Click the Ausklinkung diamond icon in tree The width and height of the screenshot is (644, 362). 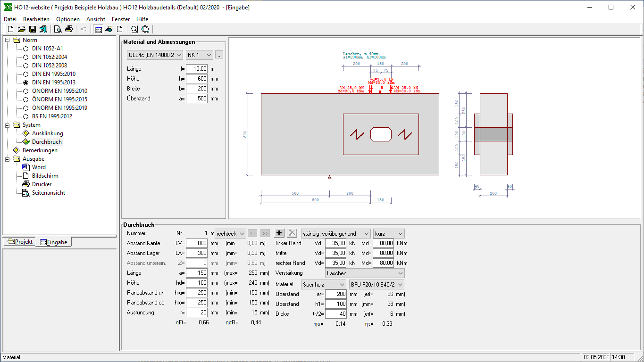click(26, 133)
